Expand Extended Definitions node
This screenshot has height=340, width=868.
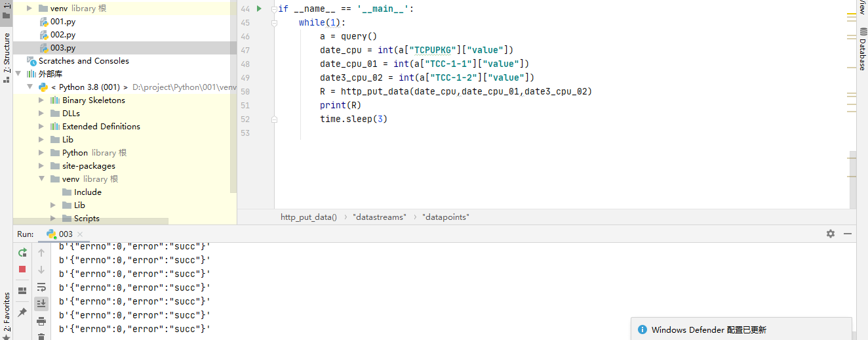[x=42, y=127]
